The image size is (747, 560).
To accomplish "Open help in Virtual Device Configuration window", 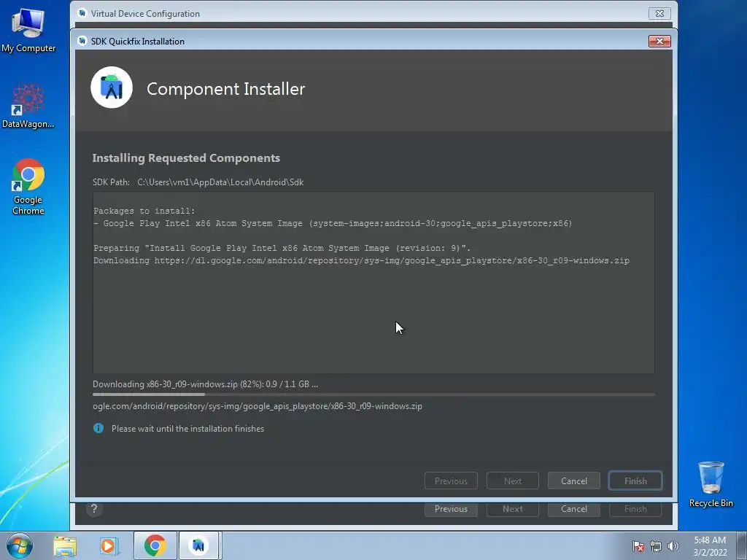I will (94, 508).
